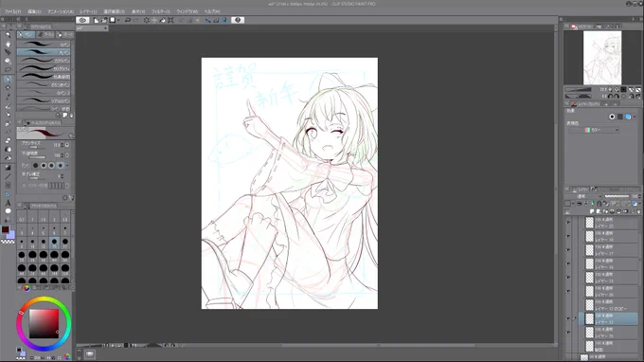Select the Lasso selection tool
644x362 pixels.
pyautogui.click(x=8, y=69)
